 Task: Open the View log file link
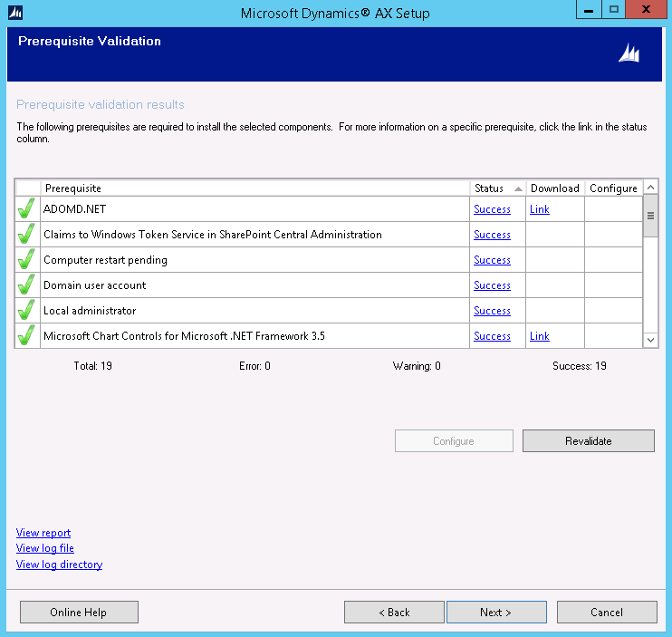[45, 548]
